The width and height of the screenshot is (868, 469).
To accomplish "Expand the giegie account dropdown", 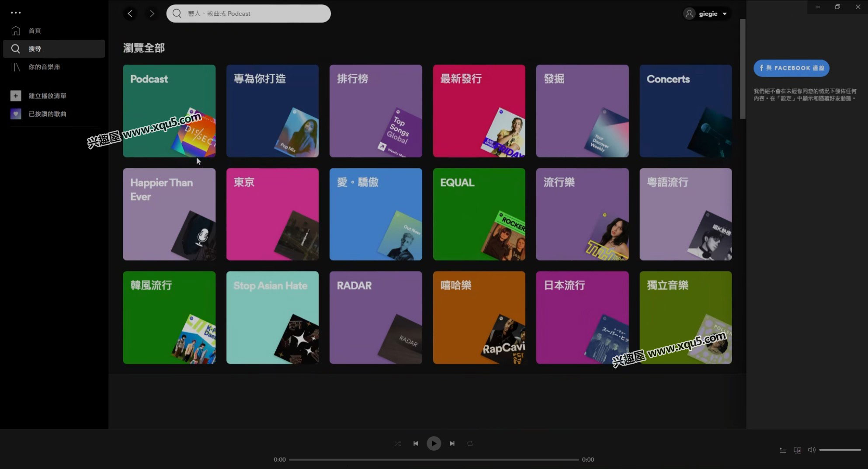I will [x=707, y=14].
